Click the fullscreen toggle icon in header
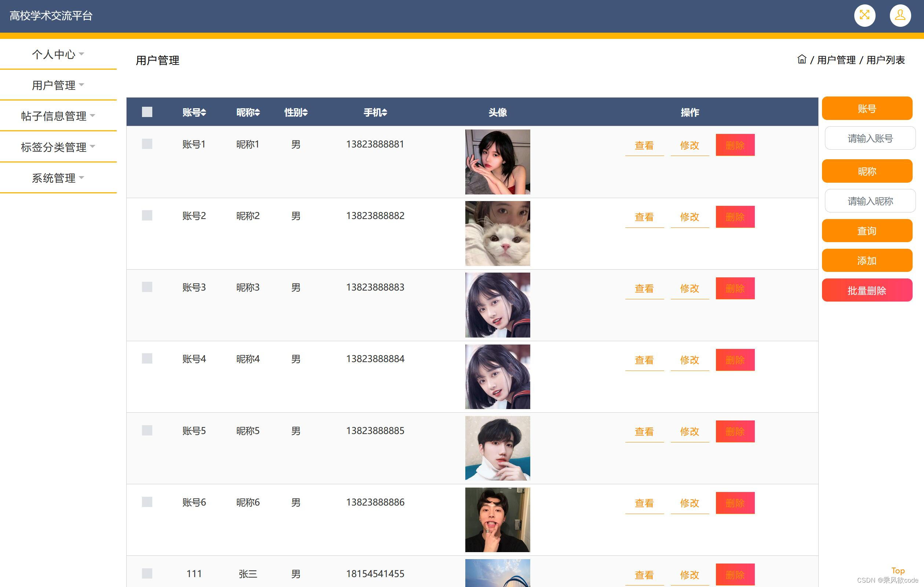 (864, 15)
